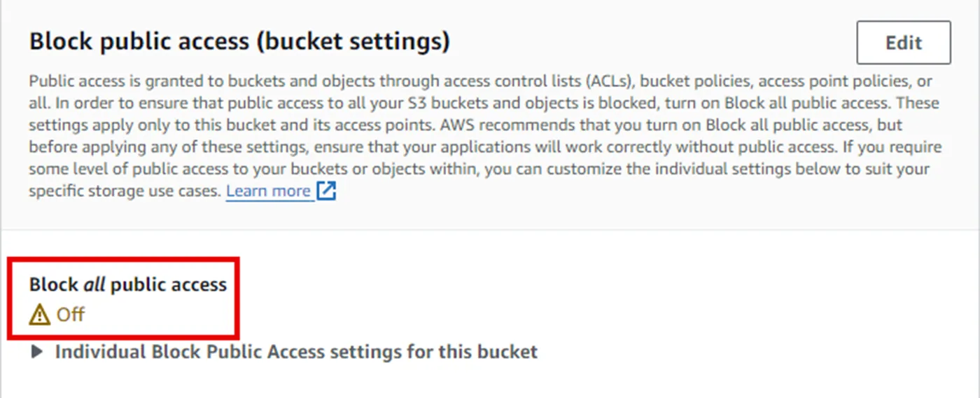Click the external link icon beside Learn more
Screen dimensions: 980x398
point(326,191)
